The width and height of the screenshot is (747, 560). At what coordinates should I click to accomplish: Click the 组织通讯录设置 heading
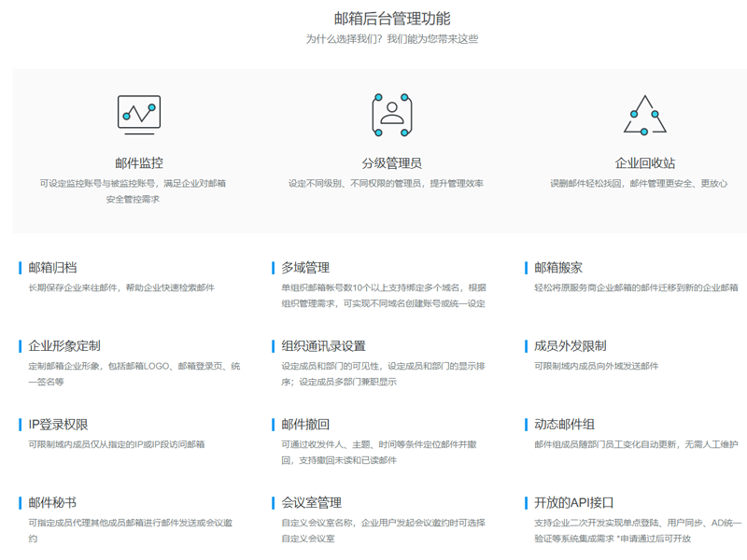323,346
